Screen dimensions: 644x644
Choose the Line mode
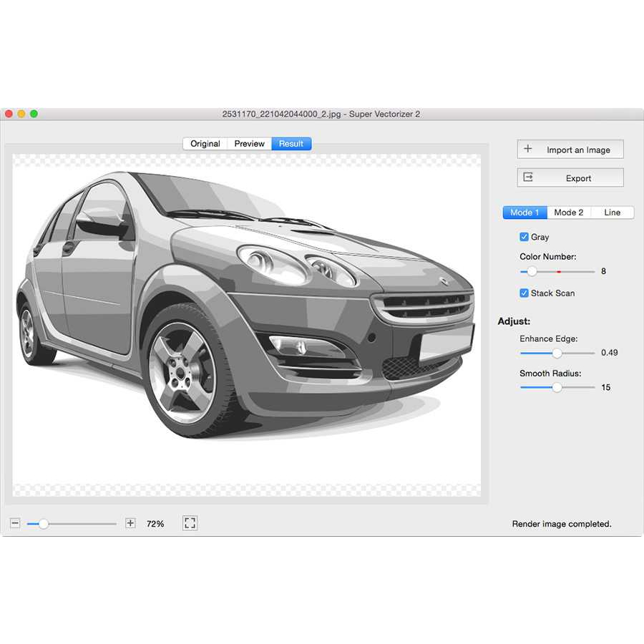pos(613,213)
